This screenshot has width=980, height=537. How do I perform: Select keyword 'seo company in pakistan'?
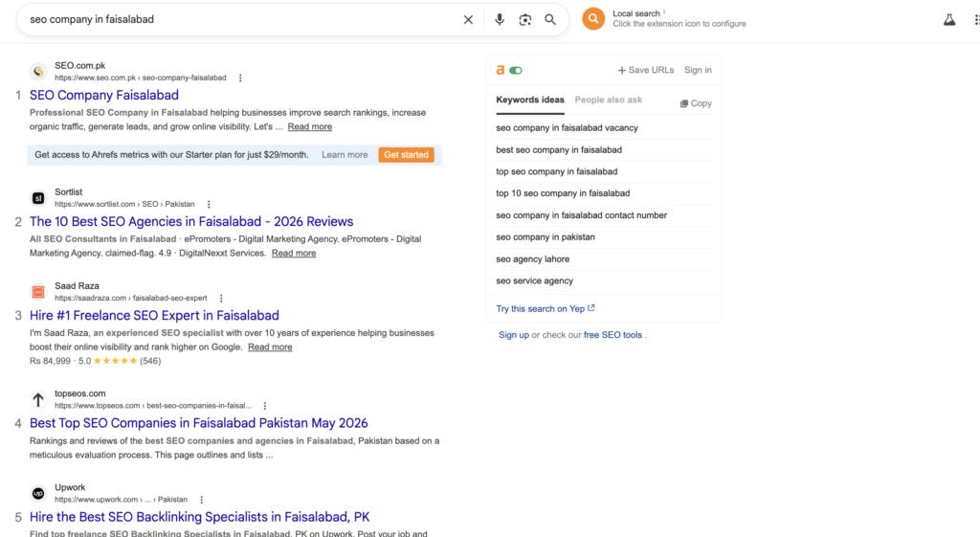[545, 237]
